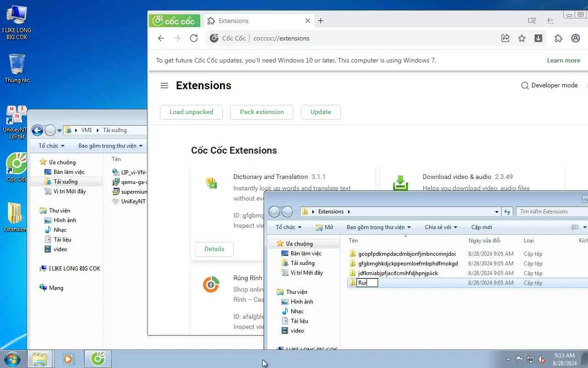Go back in the Cốc Cốc browser
The image size is (588, 368).
coord(161,38)
